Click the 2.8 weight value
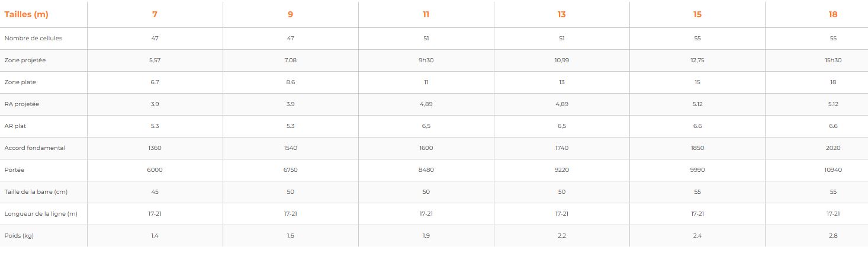This screenshot has width=868, height=259. pyautogui.click(x=833, y=236)
